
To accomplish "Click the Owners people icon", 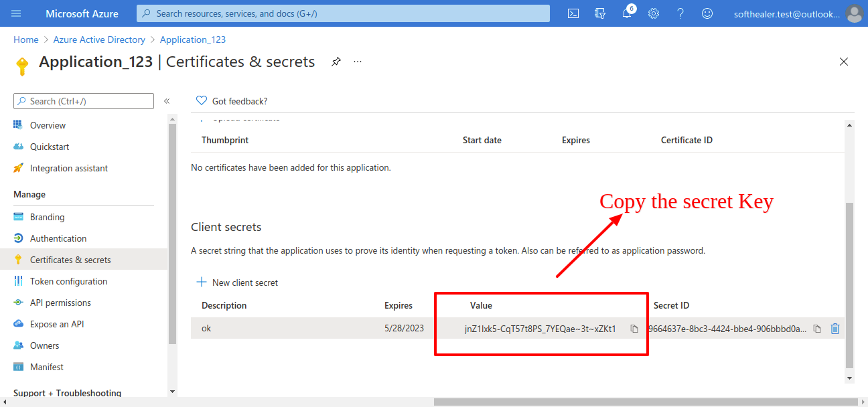I will click(18, 345).
